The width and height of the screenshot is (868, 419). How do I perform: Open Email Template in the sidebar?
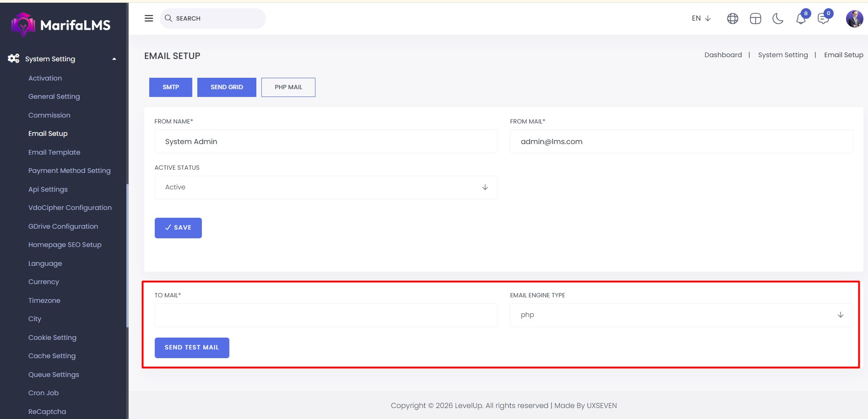click(x=54, y=152)
